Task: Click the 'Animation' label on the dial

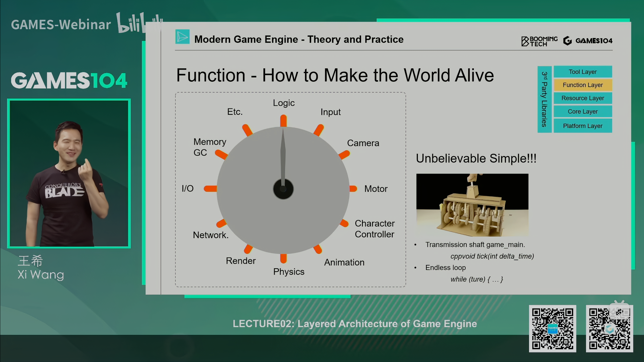Action: tap(344, 262)
